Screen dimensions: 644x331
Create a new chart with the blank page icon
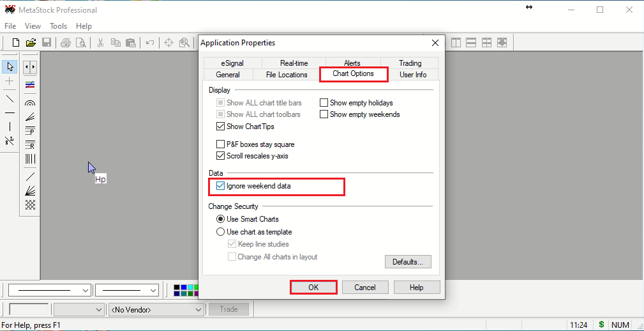coord(15,42)
